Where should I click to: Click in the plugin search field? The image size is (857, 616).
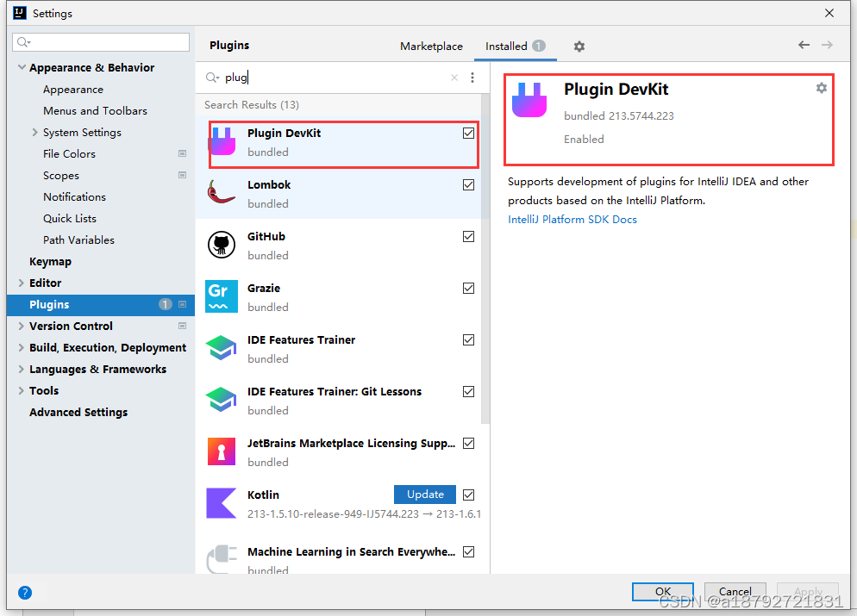(x=334, y=78)
